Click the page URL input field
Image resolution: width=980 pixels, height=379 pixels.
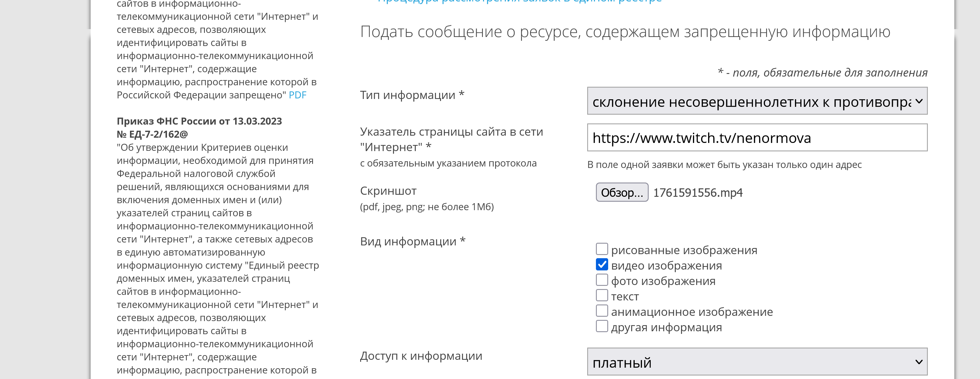point(757,138)
